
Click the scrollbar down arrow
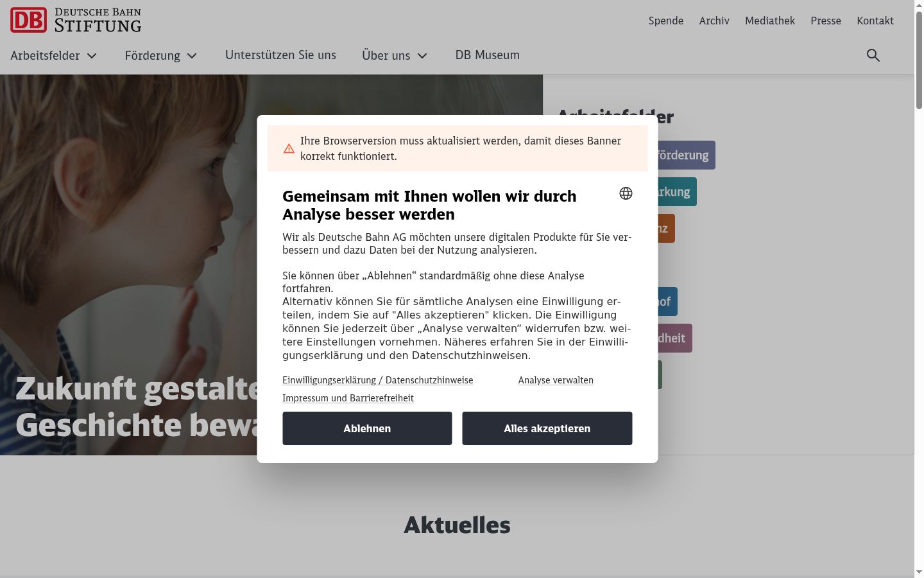[x=919, y=572]
